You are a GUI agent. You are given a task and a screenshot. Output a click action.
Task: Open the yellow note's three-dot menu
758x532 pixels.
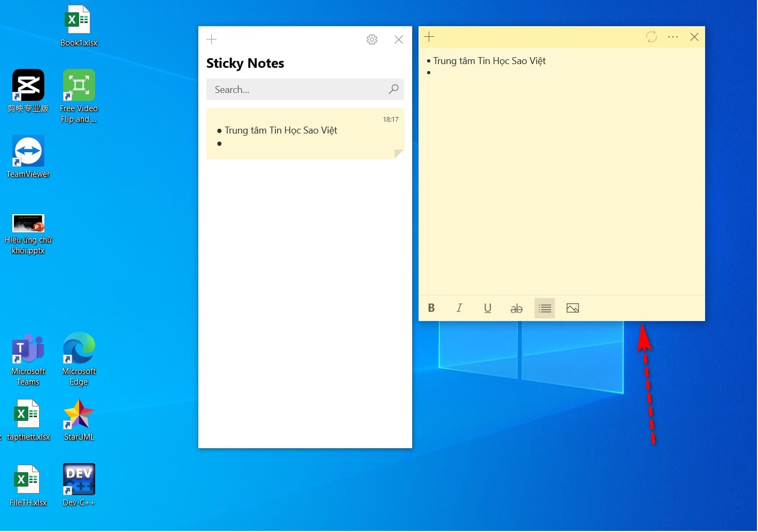coord(673,37)
